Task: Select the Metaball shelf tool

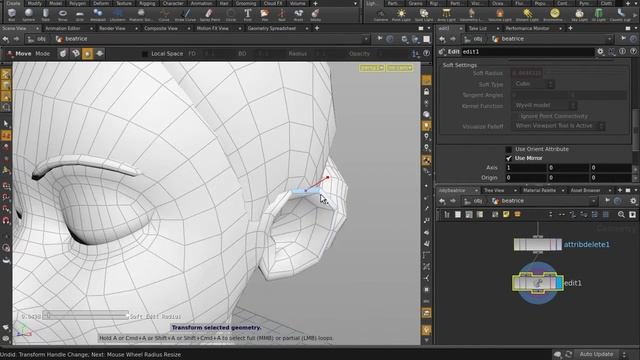Action: tap(98, 15)
